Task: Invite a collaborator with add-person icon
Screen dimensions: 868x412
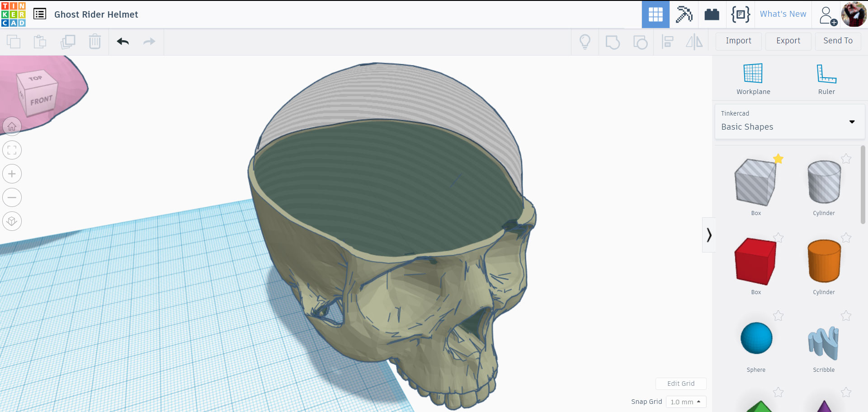Action: [828, 15]
